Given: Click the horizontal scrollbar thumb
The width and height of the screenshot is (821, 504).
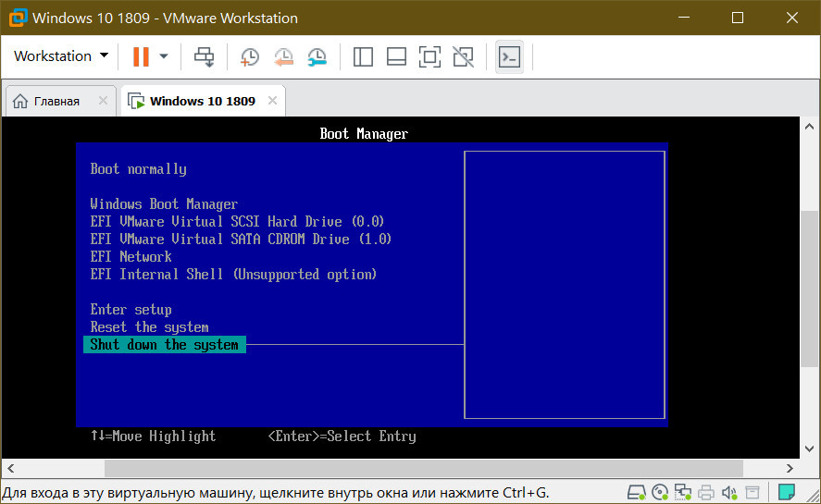Looking at the screenshot, I should (424, 469).
